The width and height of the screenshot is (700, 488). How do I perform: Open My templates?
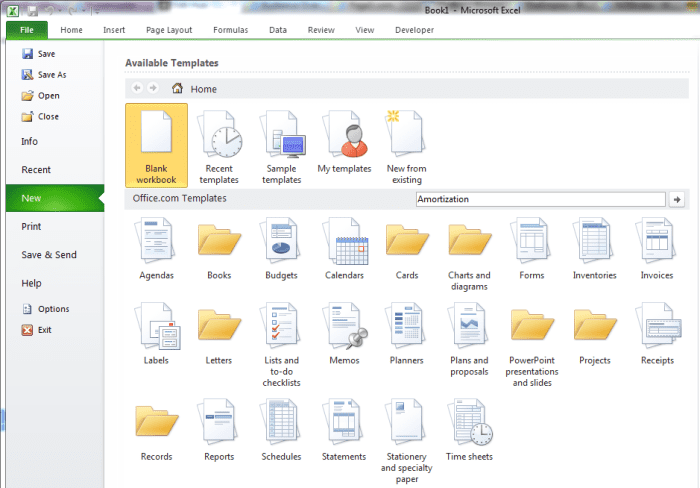[x=344, y=142]
